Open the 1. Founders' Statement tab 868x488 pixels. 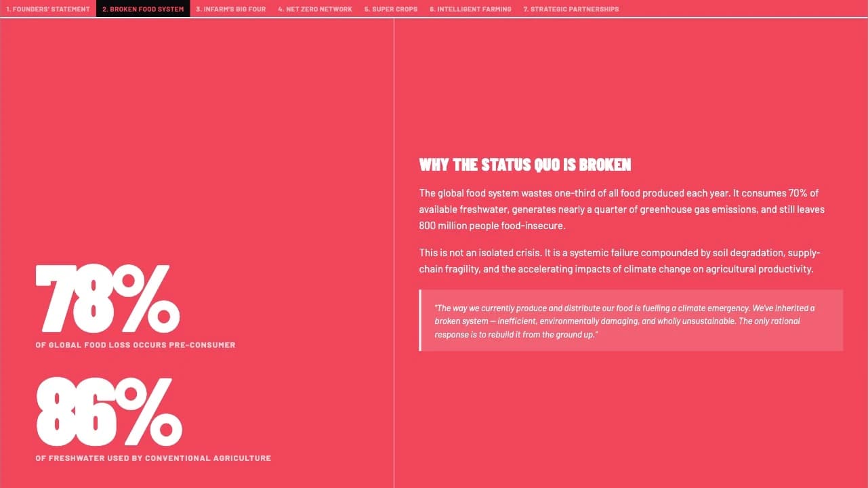tap(47, 9)
